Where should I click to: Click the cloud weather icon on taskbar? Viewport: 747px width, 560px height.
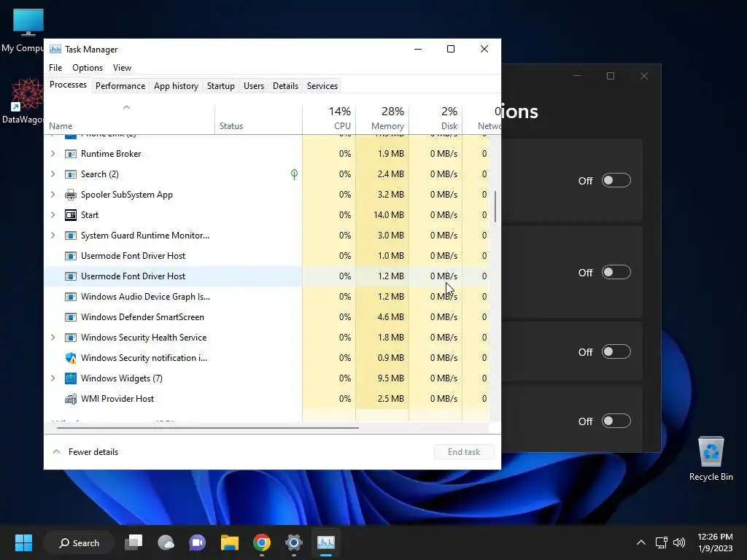166,542
